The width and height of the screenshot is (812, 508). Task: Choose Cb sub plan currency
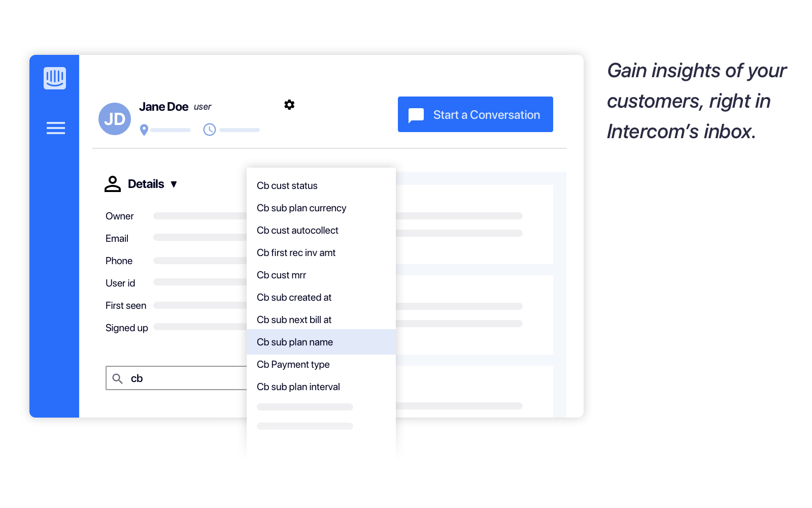[x=301, y=208]
